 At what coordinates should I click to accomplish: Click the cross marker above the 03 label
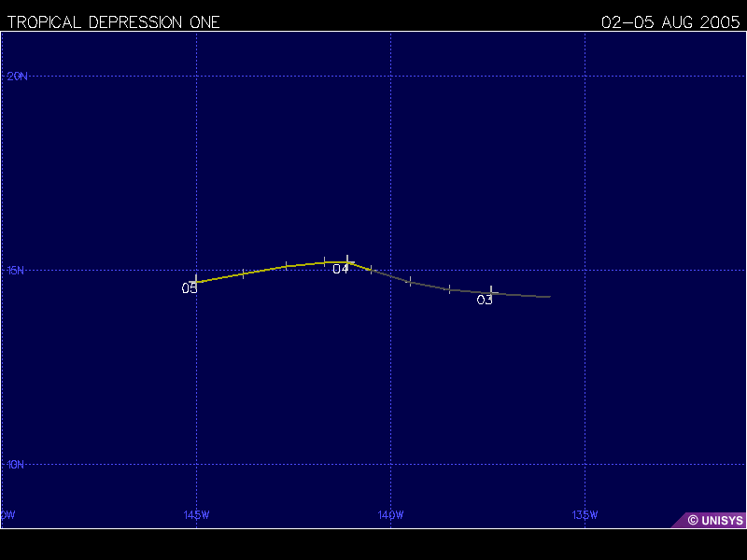point(491,292)
